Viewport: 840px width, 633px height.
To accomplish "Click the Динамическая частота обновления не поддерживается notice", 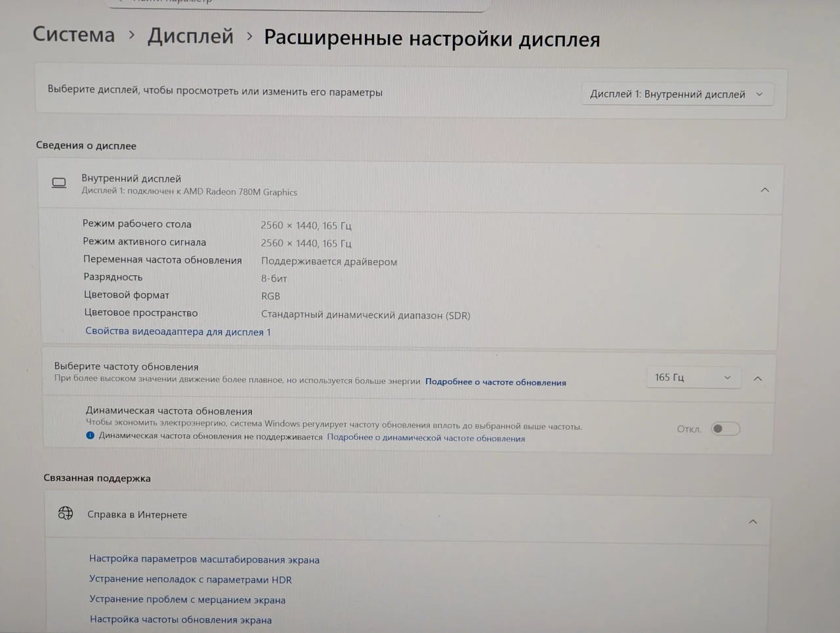I will click(211, 436).
